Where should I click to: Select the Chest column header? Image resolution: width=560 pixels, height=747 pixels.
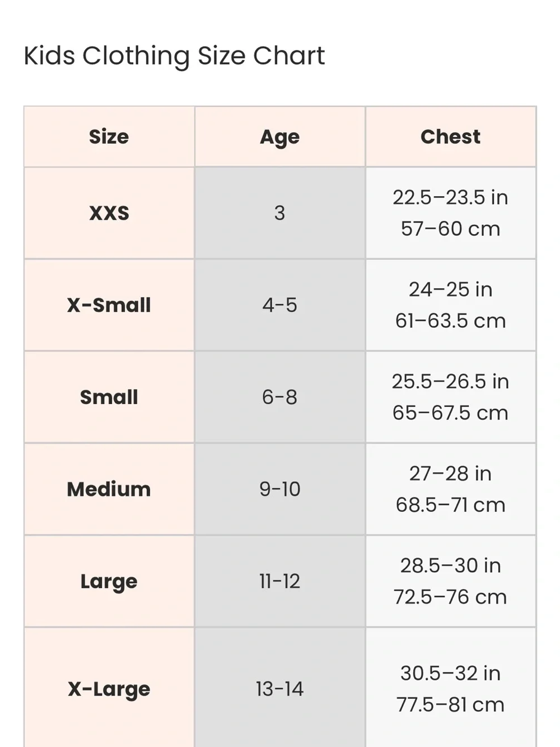pos(451,137)
